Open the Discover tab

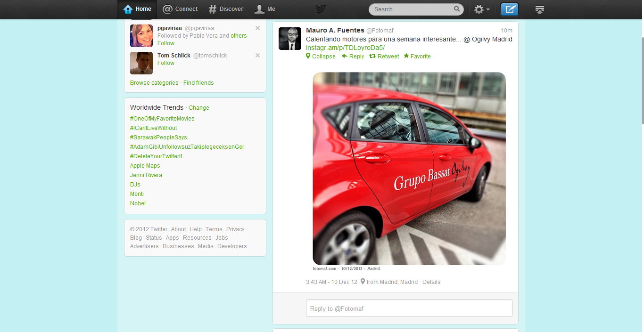click(226, 9)
